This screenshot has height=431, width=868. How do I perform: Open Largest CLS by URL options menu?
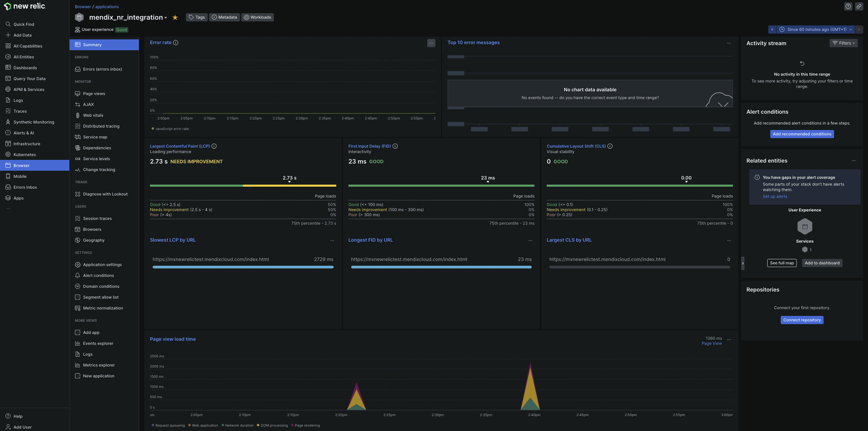729,240
